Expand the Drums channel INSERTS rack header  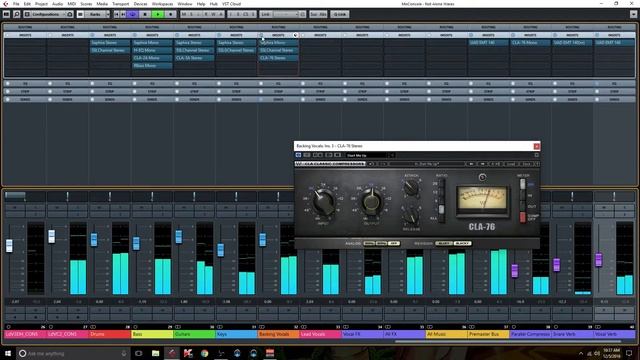(x=110, y=35)
